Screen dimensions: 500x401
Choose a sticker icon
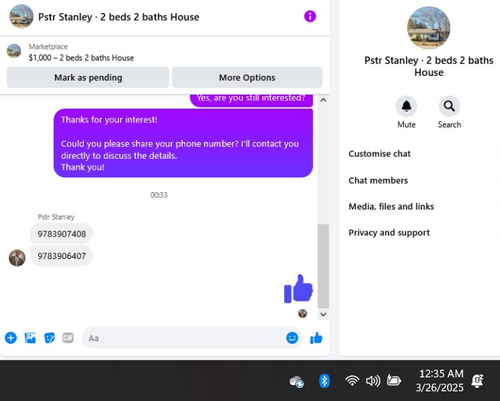click(x=49, y=338)
